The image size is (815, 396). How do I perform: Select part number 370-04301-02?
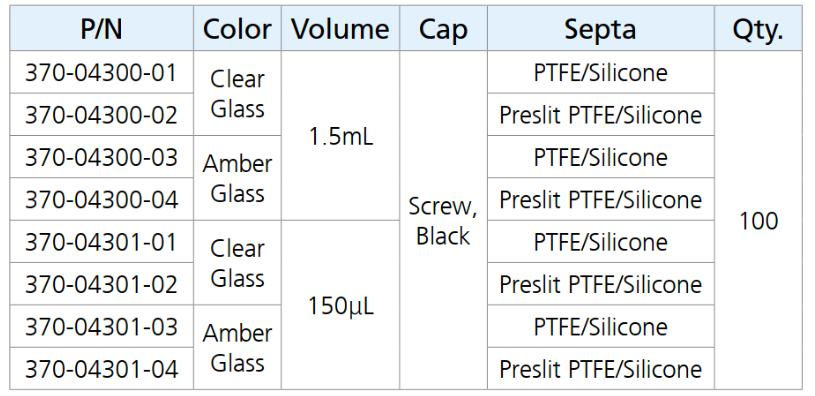(101, 284)
